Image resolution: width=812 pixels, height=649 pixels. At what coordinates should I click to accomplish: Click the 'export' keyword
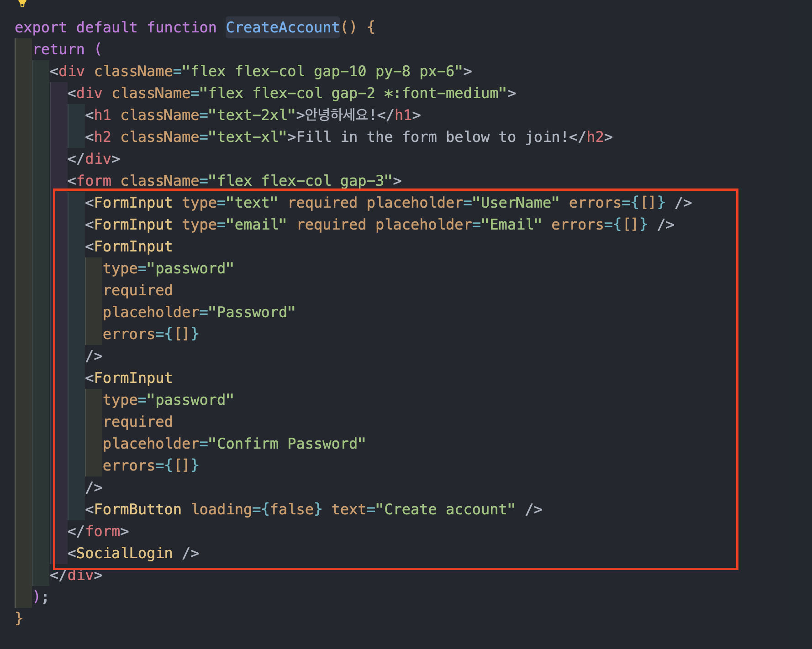[41, 27]
